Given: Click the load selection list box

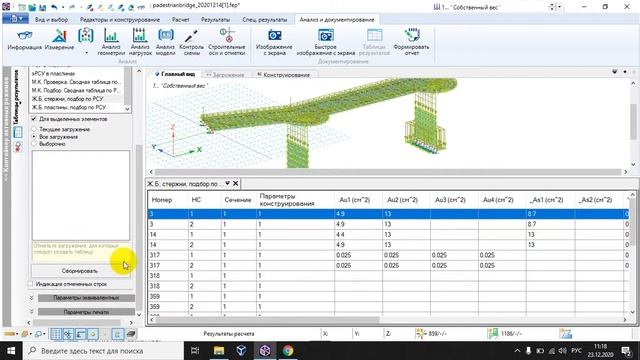Looking at the screenshot, I should tap(81, 196).
